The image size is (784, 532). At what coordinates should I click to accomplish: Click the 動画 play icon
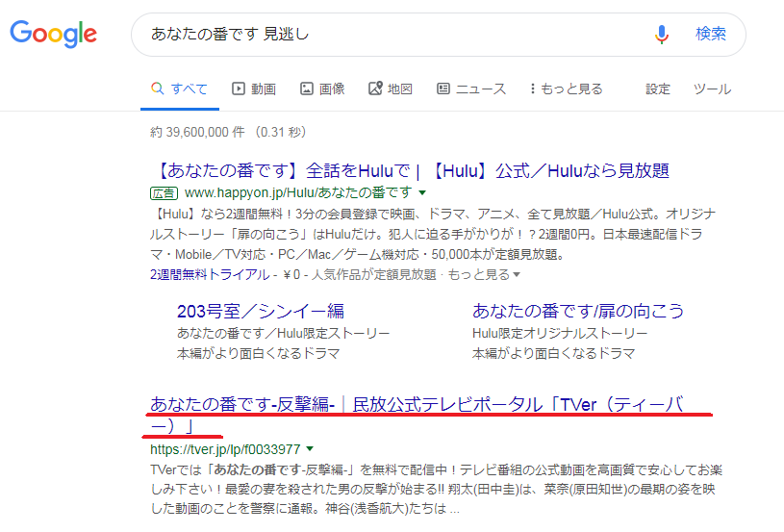(239, 89)
